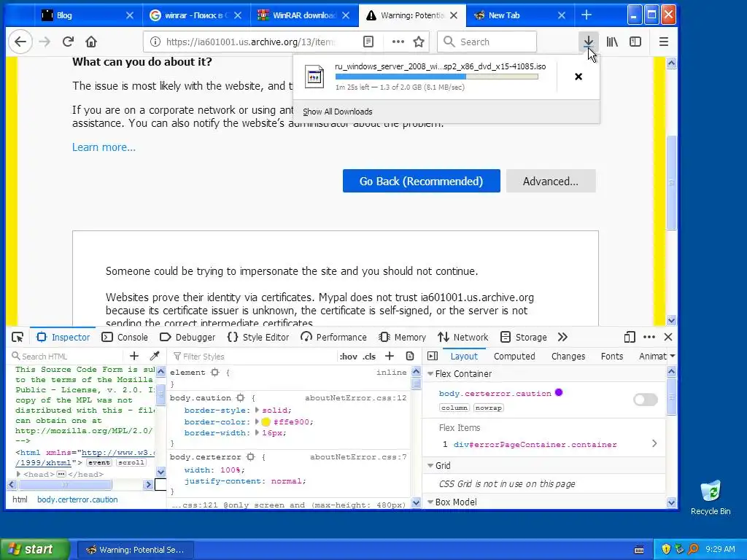This screenshot has width=747, height=560.
Task: Collapse the Flex Container section
Action: click(430, 374)
